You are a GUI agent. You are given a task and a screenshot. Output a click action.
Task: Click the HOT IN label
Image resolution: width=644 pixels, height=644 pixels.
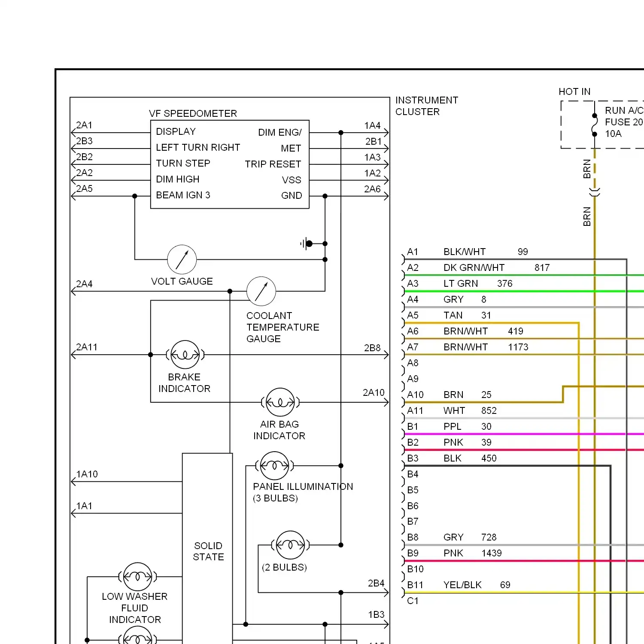(574, 91)
